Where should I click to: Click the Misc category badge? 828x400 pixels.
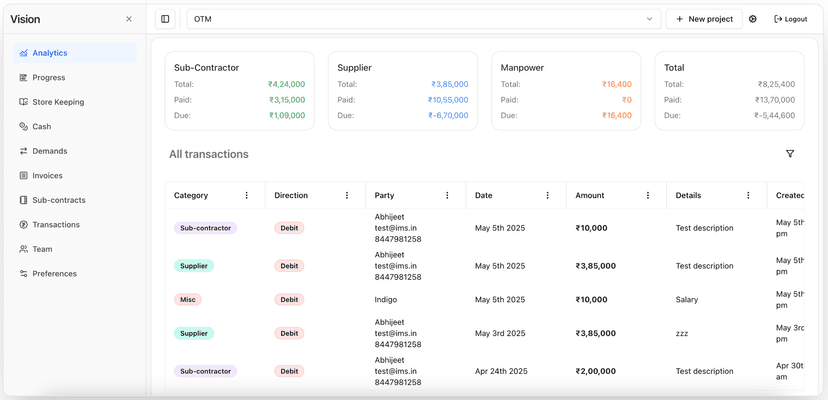(187, 300)
